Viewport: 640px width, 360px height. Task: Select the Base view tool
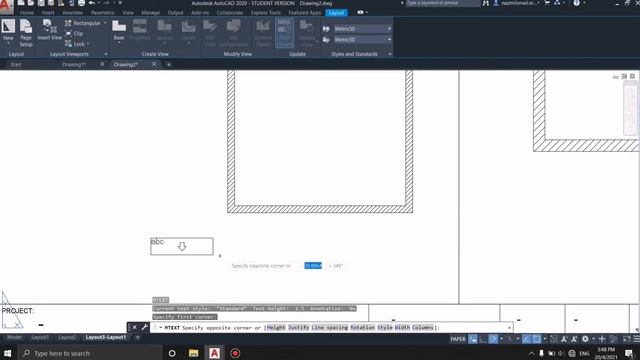point(119,31)
